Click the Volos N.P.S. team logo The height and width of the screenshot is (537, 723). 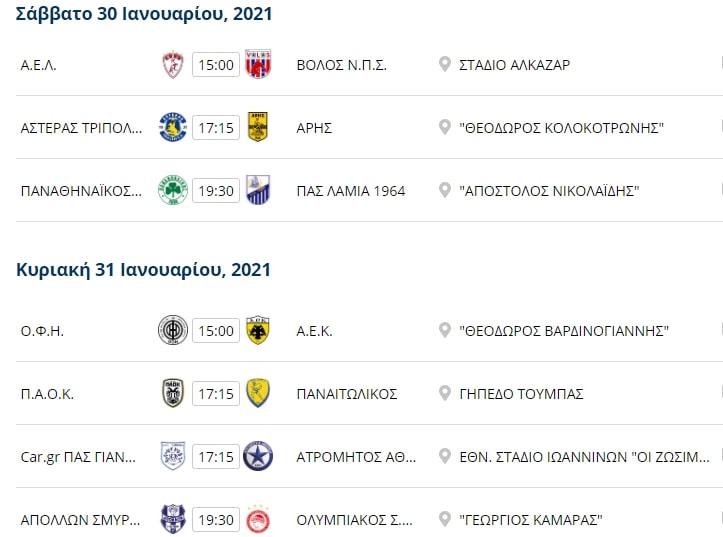point(258,64)
